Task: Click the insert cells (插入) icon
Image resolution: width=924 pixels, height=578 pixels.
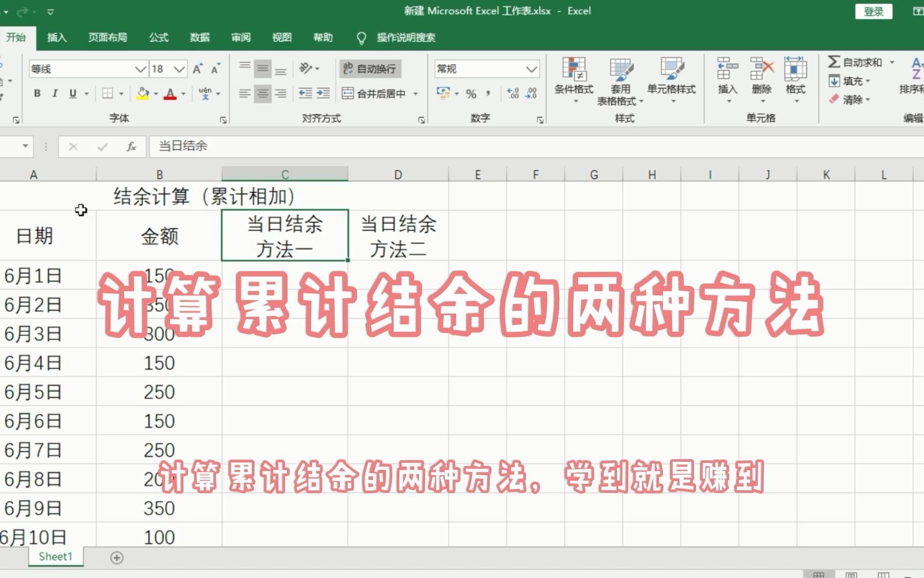Action: 727,69
